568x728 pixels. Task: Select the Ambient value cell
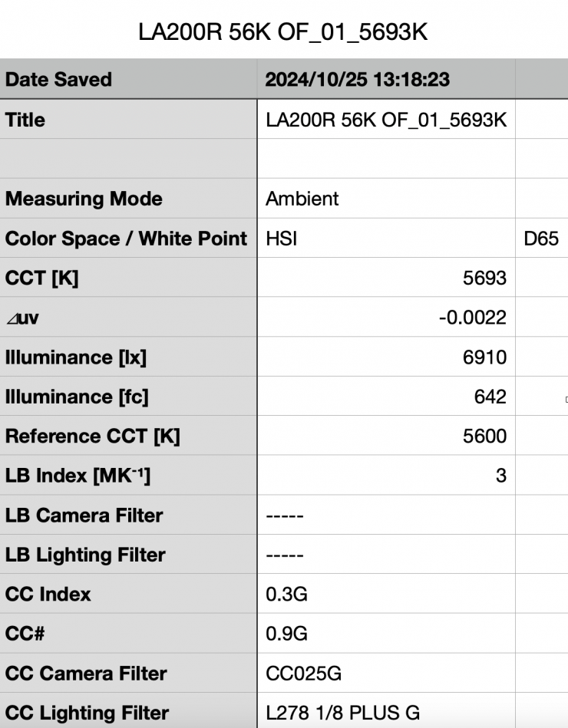(x=386, y=199)
